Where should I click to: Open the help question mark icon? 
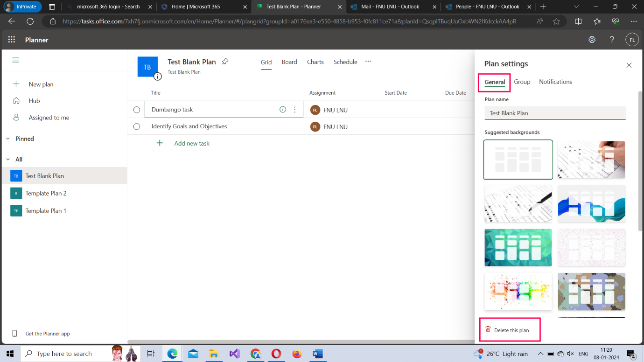pyautogui.click(x=612, y=40)
